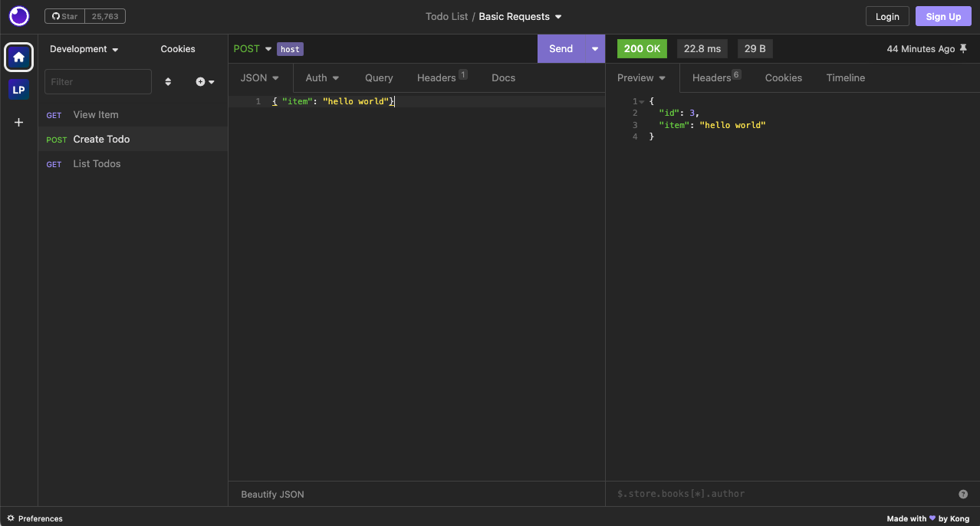This screenshot has width=980, height=526.
Task: Open the create request plus-circle menu
Action: pos(205,82)
